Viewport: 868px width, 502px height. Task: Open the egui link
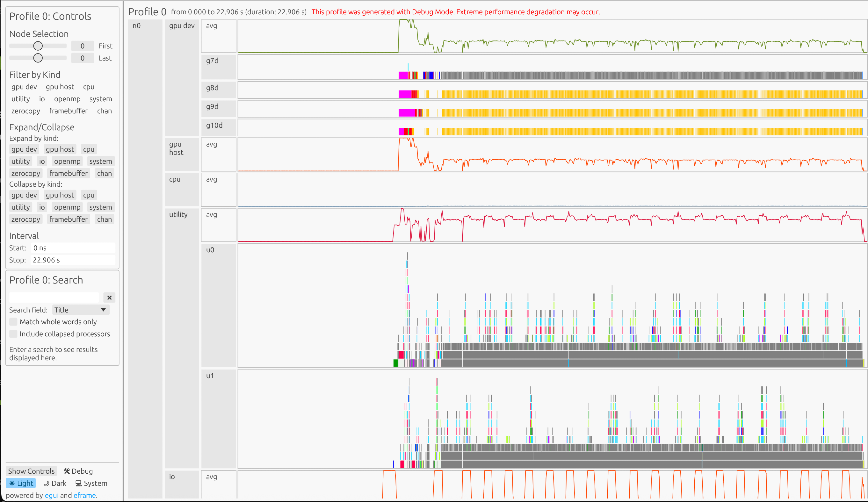point(52,495)
